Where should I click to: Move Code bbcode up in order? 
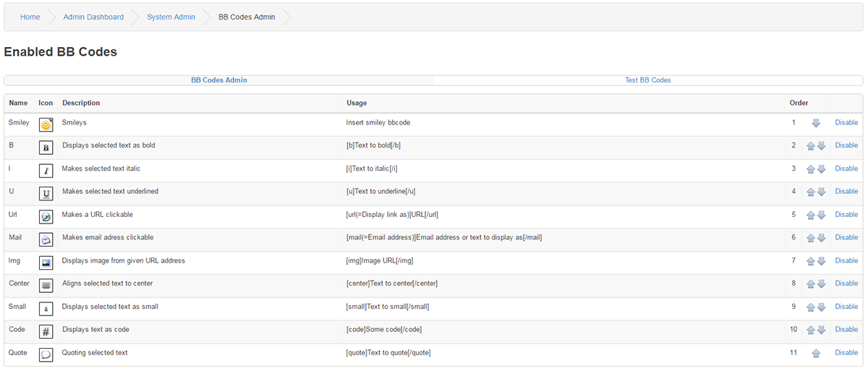[811, 330]
